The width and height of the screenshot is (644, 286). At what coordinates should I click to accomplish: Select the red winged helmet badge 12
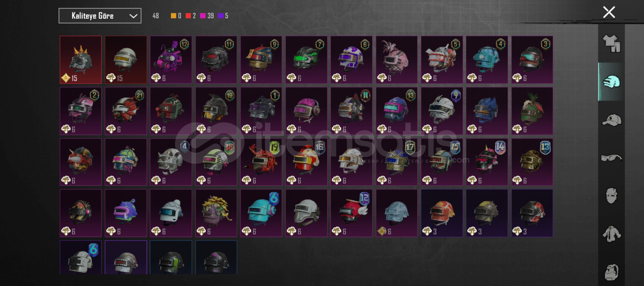pos(352,213)
